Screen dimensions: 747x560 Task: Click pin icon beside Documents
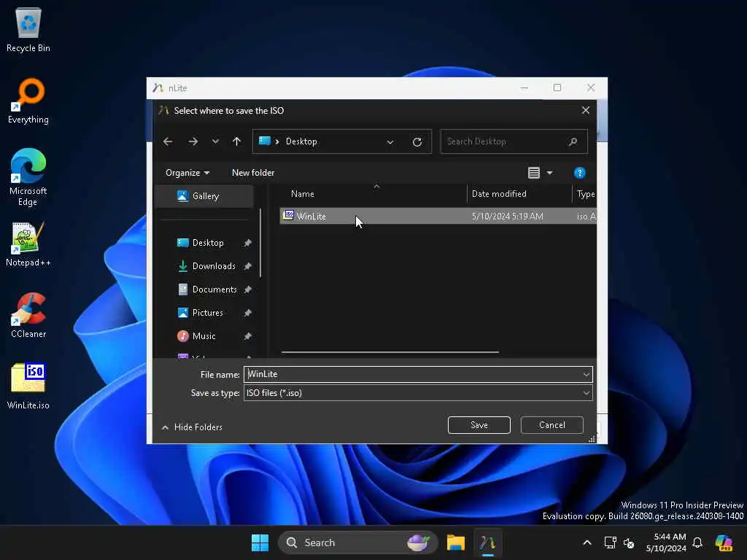click(248, 289)
